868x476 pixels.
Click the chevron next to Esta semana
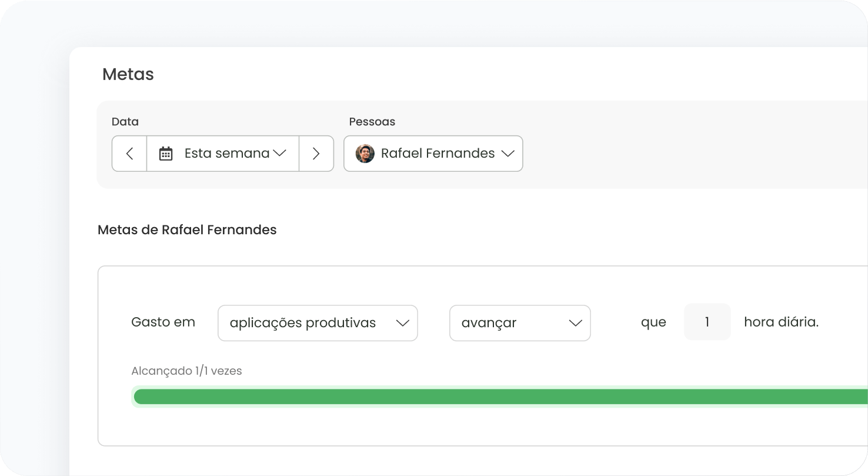pyautogui.click(x=279, y=153)
